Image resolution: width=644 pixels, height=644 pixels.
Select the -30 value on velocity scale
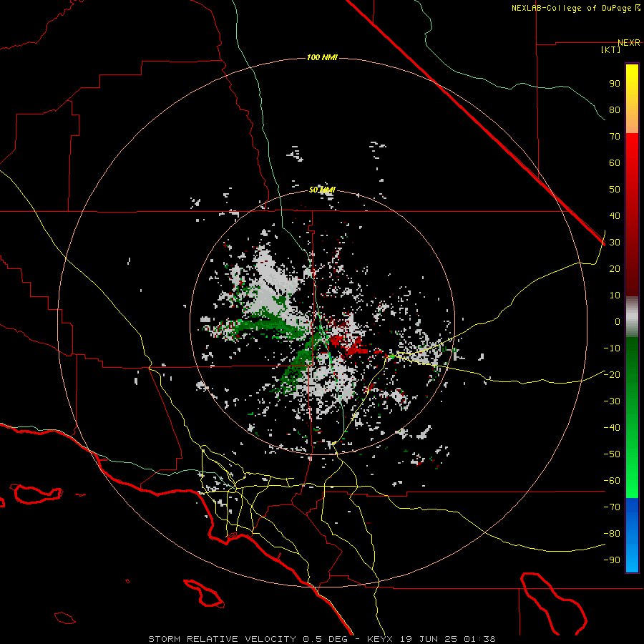click(612, 401)
